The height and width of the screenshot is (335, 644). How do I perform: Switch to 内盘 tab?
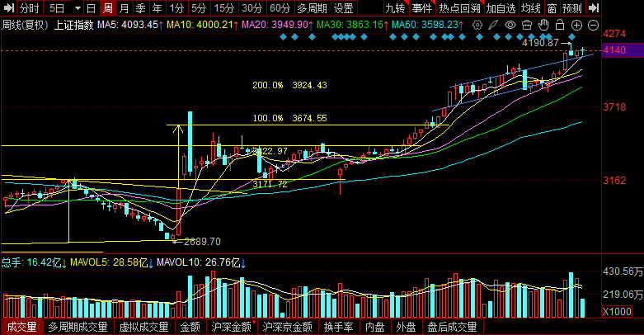tap(375, 328)
